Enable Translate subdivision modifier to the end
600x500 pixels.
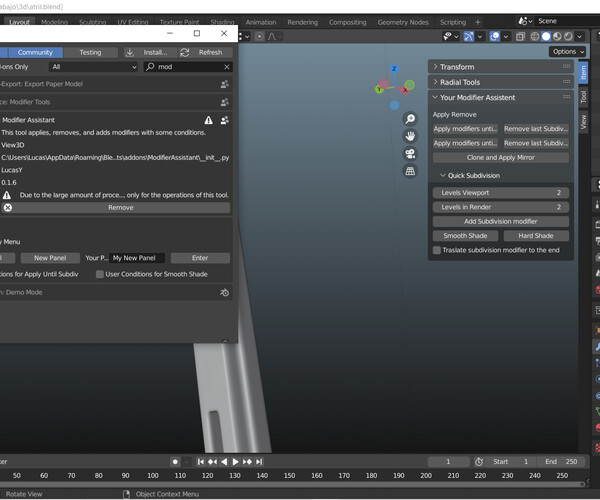437,250
